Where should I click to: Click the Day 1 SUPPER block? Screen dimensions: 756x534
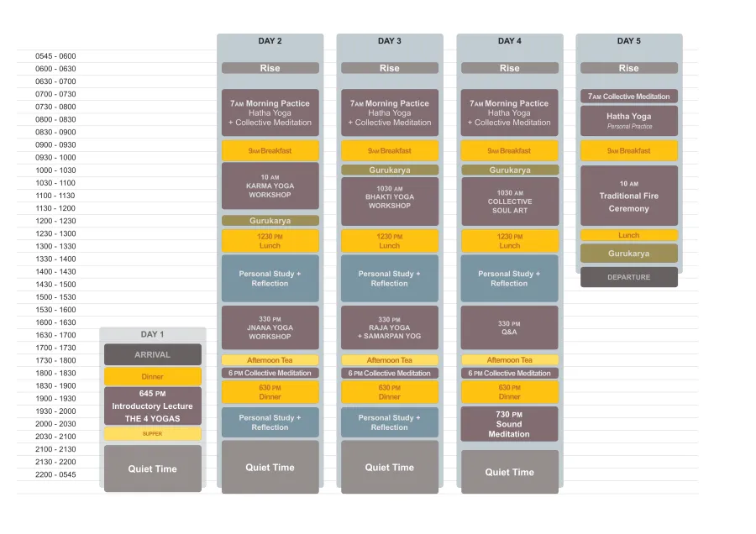pyautogui.click(x=152, y=434)
